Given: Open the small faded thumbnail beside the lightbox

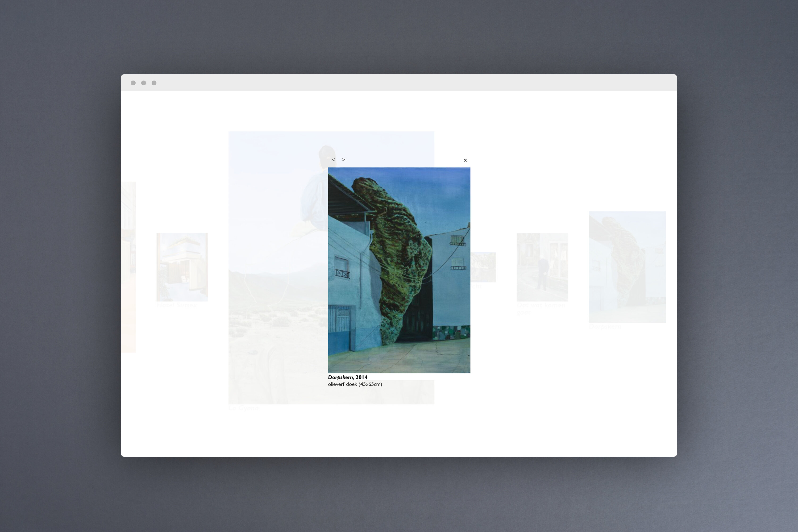Looking at the screenshot, I should [x=483, y=267].
